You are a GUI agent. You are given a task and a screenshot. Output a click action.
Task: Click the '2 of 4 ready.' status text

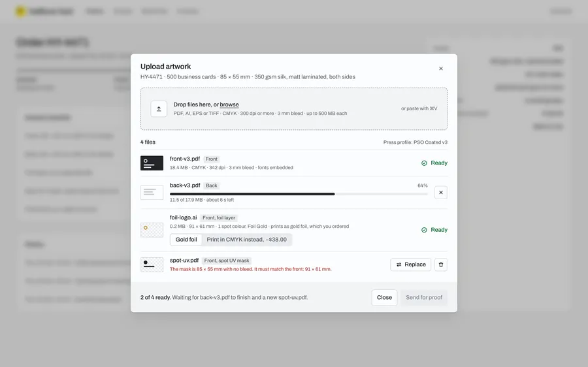[x=155, y=298]
